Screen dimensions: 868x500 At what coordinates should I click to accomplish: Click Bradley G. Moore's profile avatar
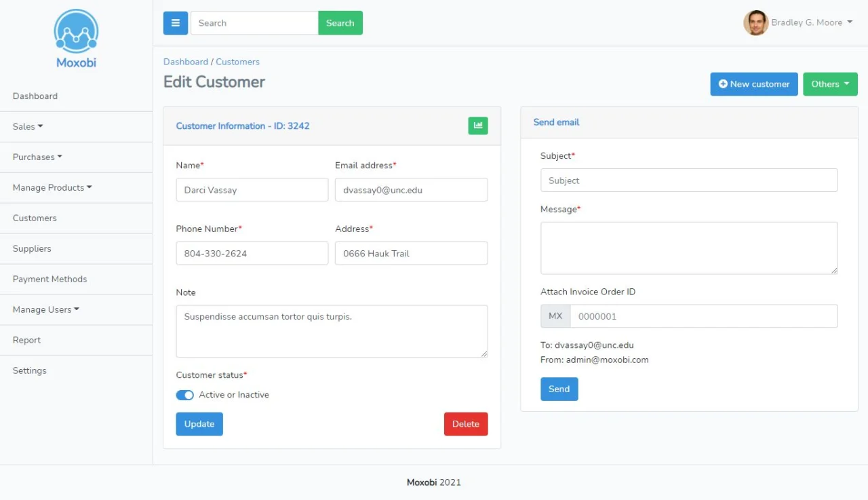click(755, 22)
